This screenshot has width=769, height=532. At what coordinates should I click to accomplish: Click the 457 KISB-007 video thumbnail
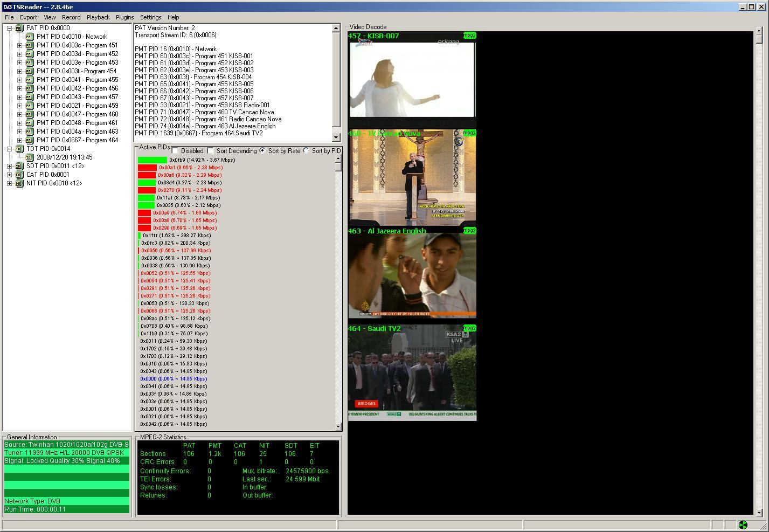(412, 79)
